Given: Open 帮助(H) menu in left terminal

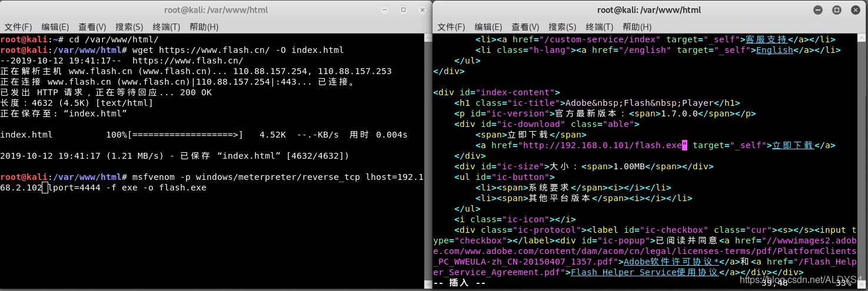Looking at the screenshot, I should coord(204,27).
